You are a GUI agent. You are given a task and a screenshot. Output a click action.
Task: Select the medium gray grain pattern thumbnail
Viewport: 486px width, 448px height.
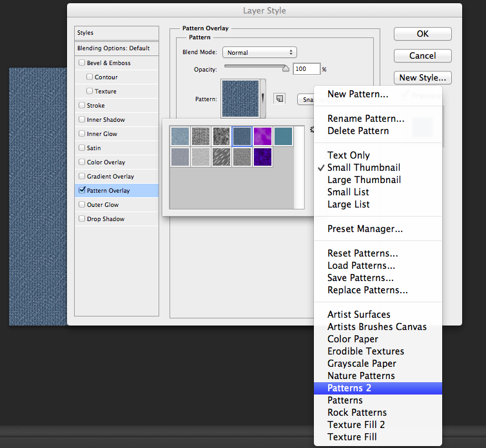[242, 157]
